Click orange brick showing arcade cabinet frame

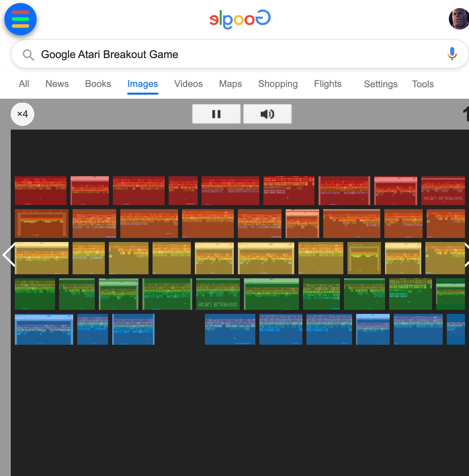(42, 224)
